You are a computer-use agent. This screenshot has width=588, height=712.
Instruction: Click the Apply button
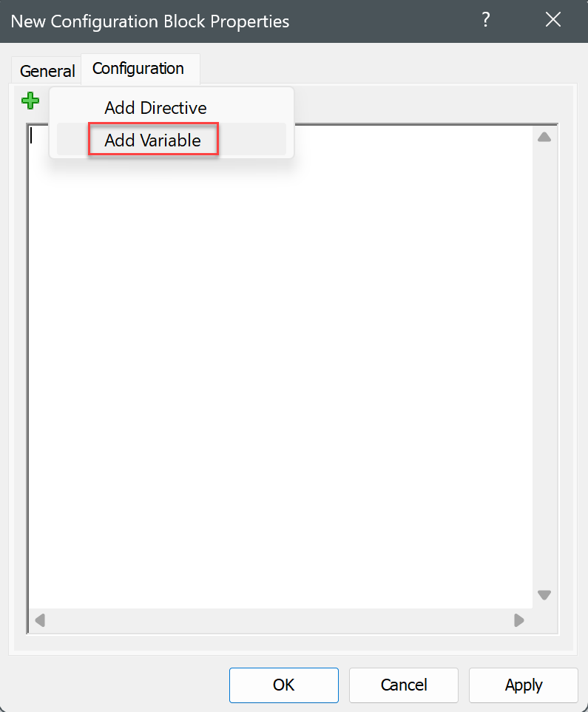(524, 685)
